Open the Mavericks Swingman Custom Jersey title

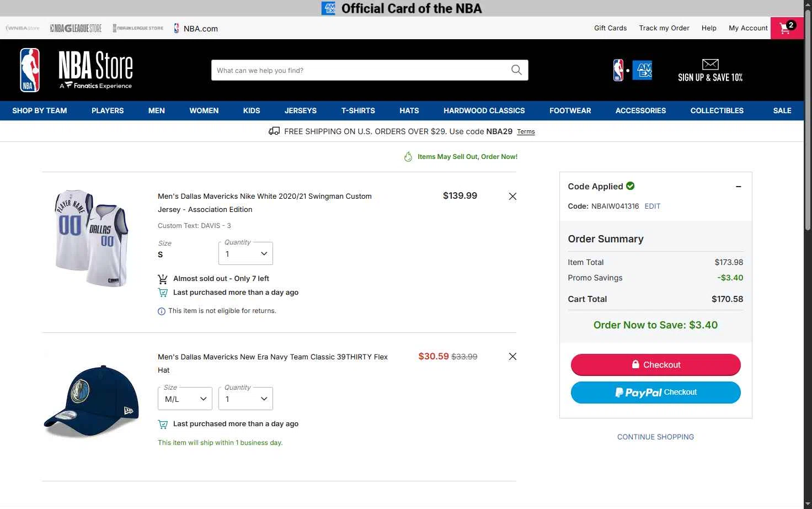pyautogui.click(x=265, y=203)
